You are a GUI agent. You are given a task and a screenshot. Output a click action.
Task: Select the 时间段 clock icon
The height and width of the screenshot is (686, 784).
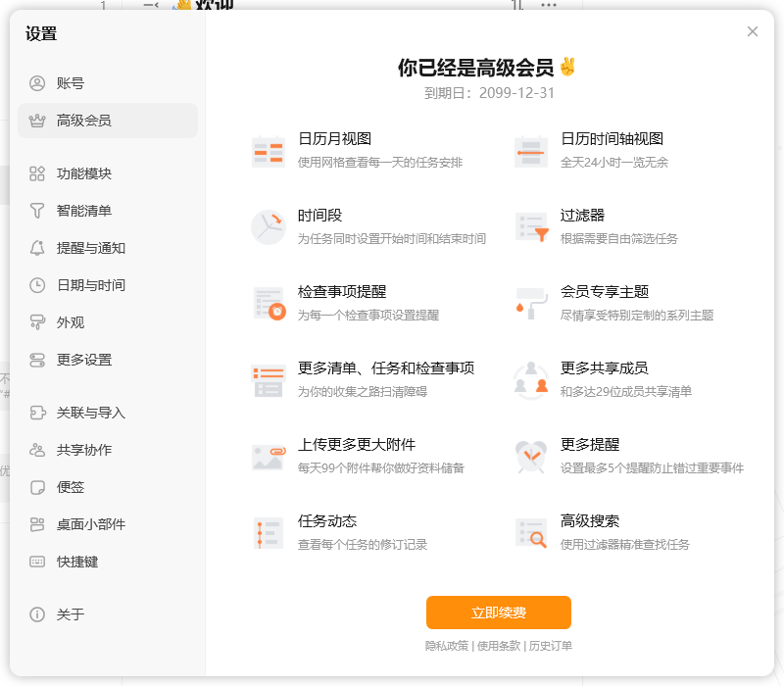point(267,224)
